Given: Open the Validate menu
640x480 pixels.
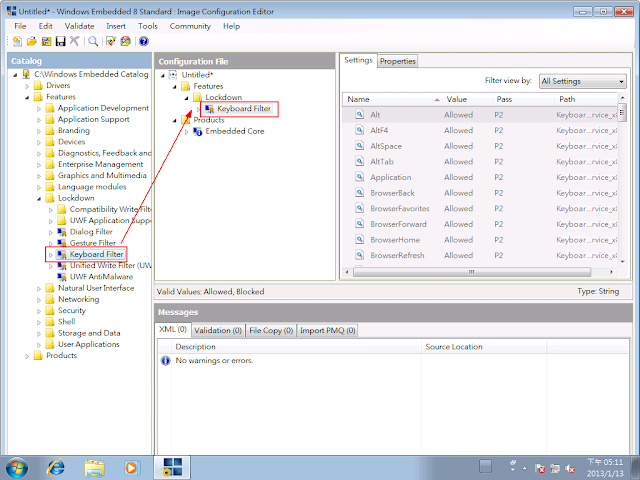Looking at the screenshot, I should pos(79,26).
